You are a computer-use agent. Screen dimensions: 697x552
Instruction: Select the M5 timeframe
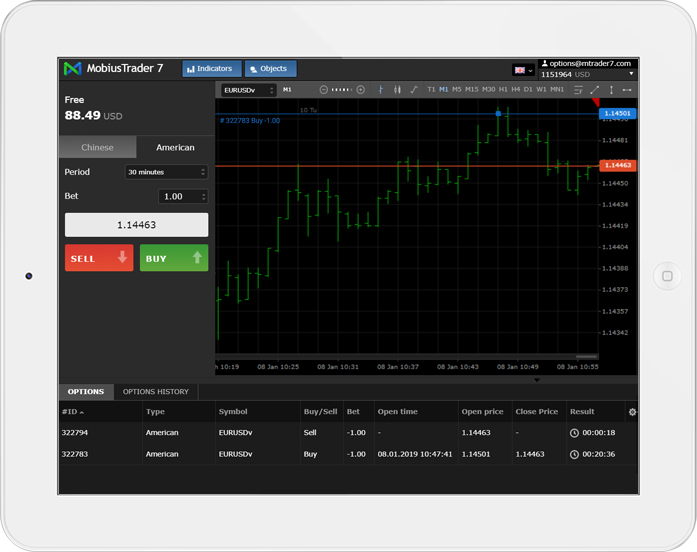[x=457, y=90]
